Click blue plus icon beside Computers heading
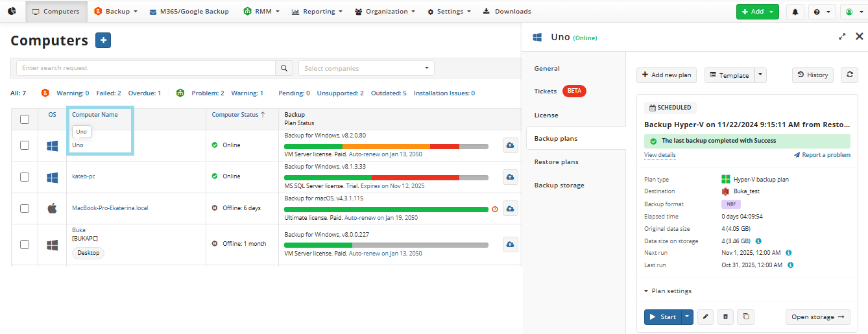Screen dimensions: 868x334 coord(103,40)
